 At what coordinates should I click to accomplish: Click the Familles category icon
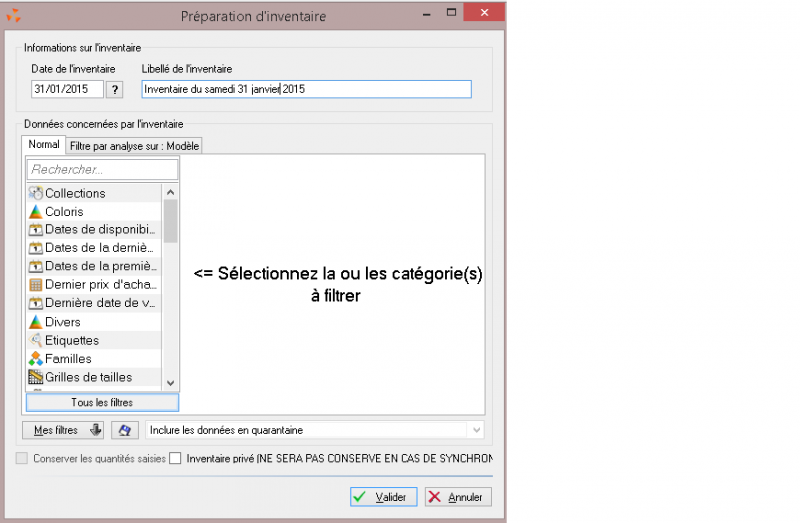(x=35, y=358)
